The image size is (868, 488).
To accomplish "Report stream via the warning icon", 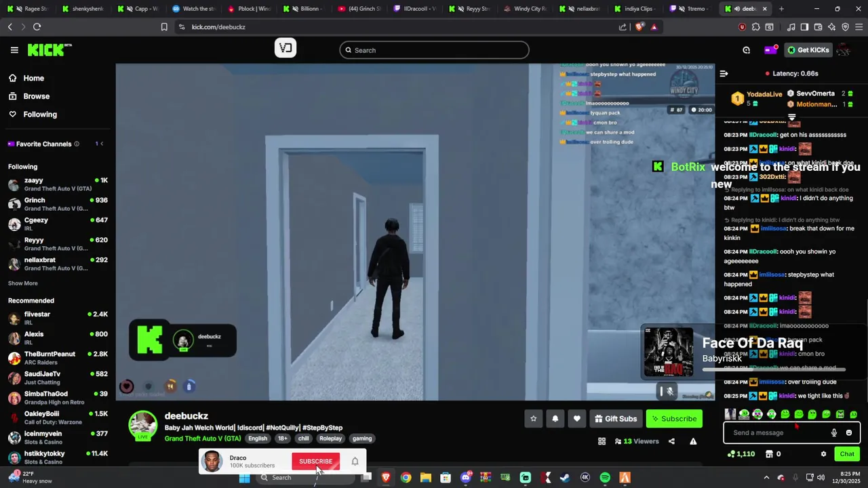I will click(693, 441).
